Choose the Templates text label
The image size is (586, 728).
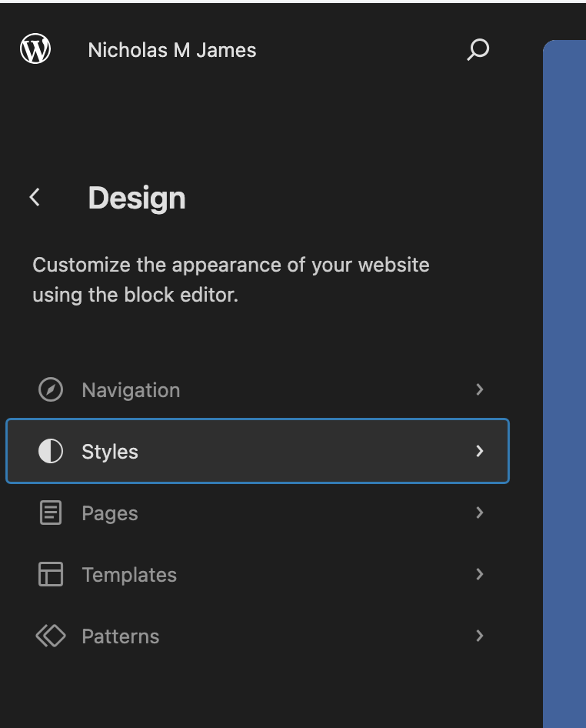point(129,575)
